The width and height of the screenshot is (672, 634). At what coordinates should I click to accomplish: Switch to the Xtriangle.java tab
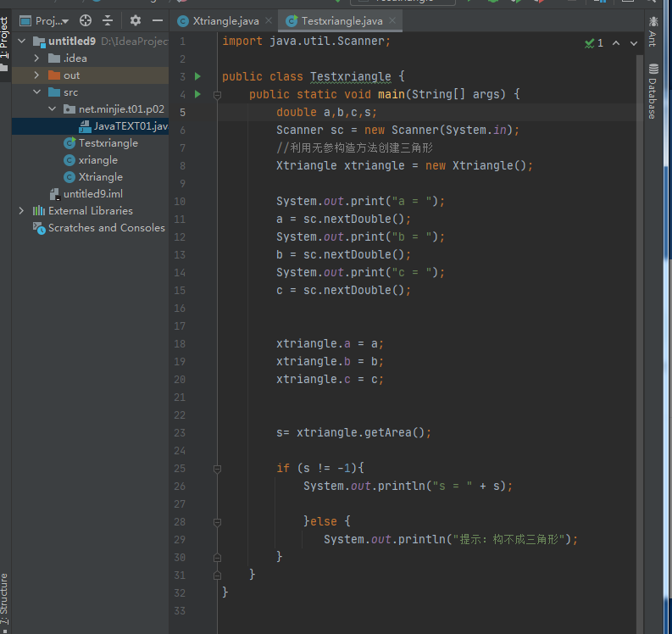click(225, 20)
